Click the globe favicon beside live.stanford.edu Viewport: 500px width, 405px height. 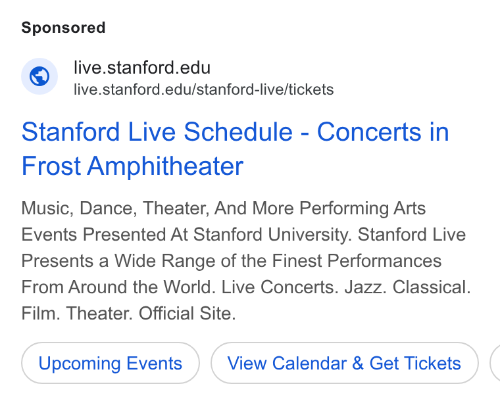(39, 76)
